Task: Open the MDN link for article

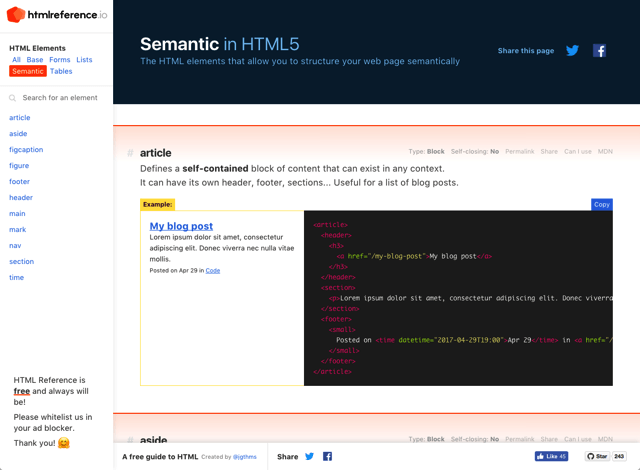Action: coord(605,152)
